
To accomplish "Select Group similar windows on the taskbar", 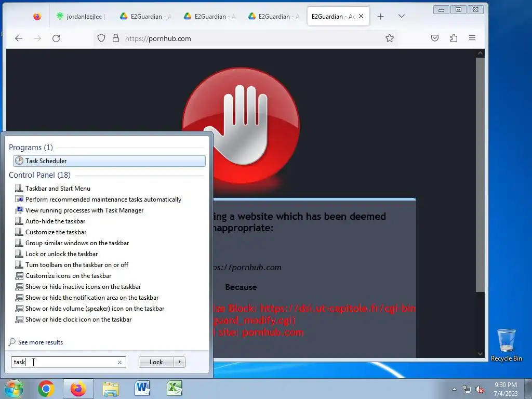I will point(77,243).
